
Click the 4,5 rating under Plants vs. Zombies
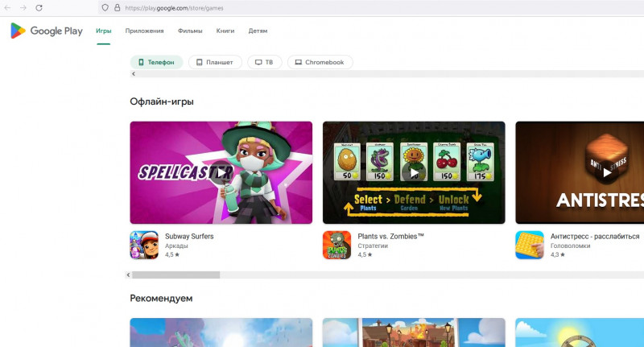pyautogui.click(x=365, y=254)
